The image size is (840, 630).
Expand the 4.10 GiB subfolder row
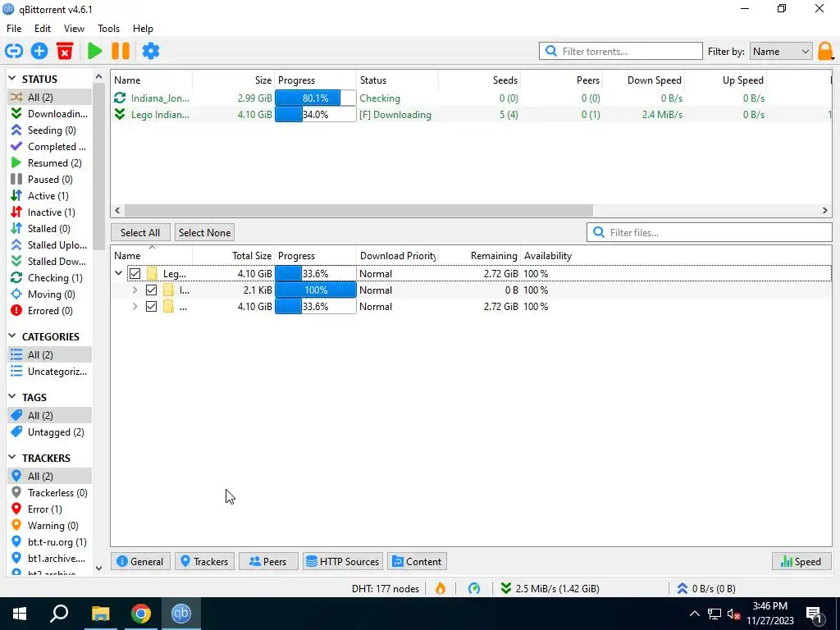[135, 307]
